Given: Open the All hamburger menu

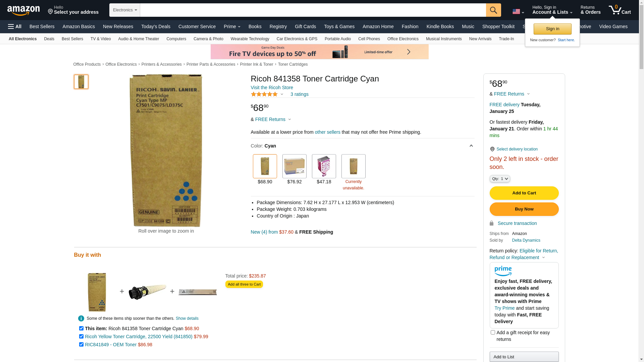Looking at the screenshot, I should click(15, 26).
